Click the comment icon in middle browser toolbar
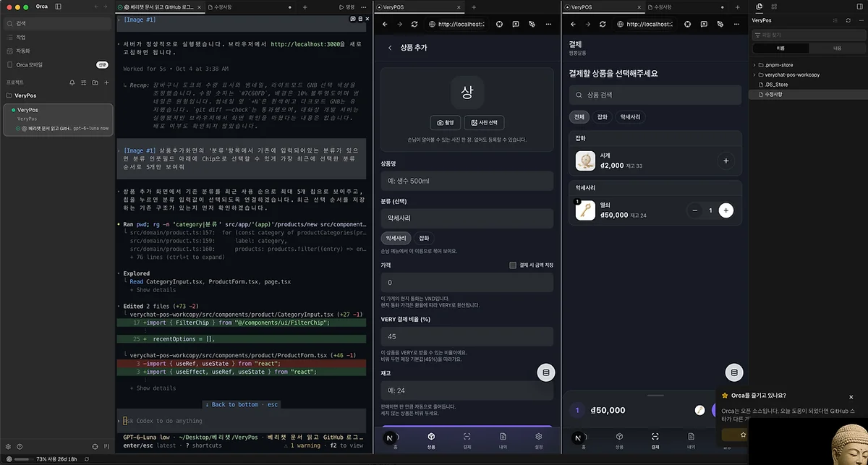868x465 pixels. [516, 24]
